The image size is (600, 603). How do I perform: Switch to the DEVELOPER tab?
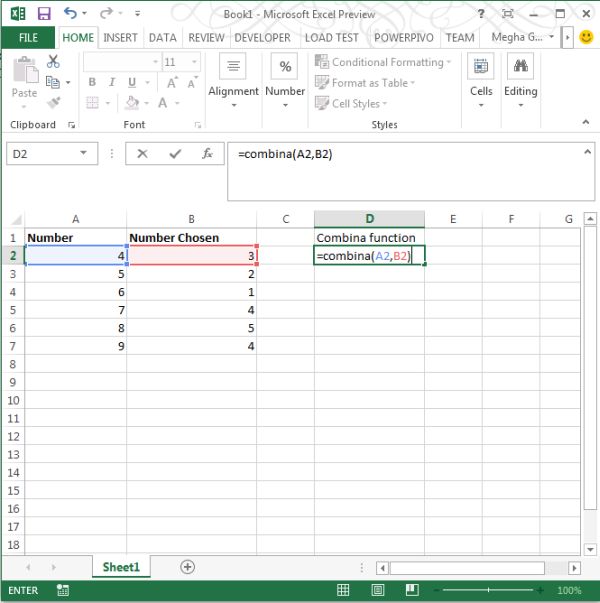tap(262, 37)
